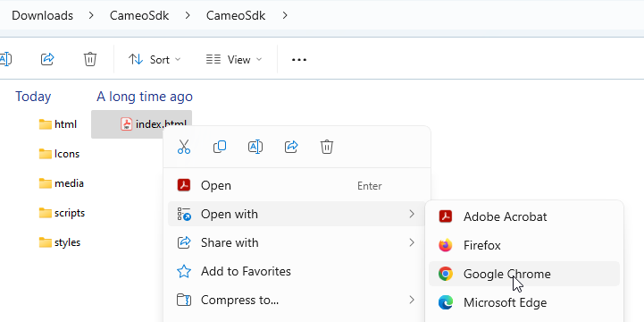Open the View dropdown
This screenshot has width=644, height=322.
pyautogui.click(x=234, y=60)
